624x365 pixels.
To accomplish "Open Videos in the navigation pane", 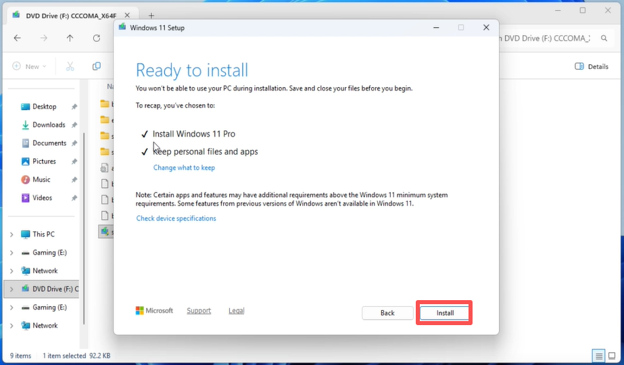I will pyautogui.click(x=42, y=198).
